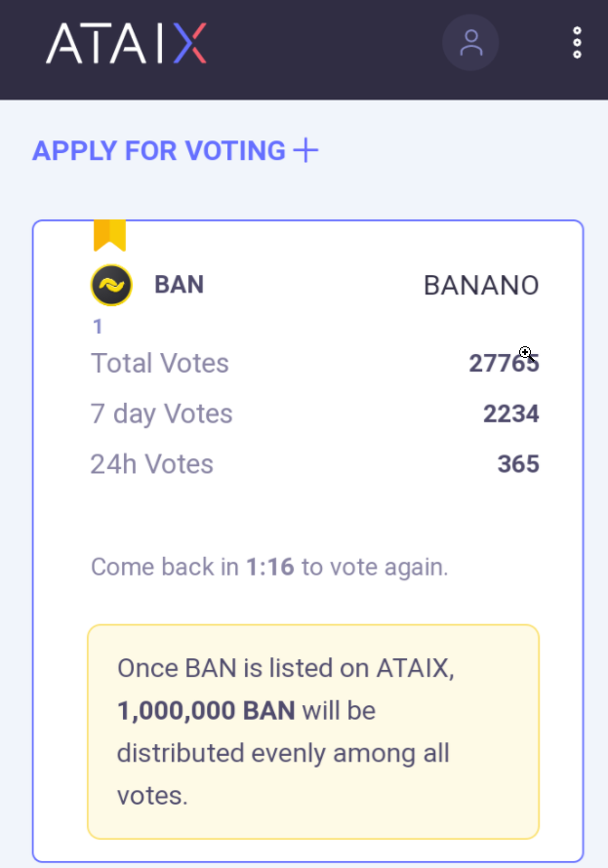The height and width of the screenshot is (868, 608).
Task: Open the user account profile icon
Action: pyautogui.click(x=470, y=43)
